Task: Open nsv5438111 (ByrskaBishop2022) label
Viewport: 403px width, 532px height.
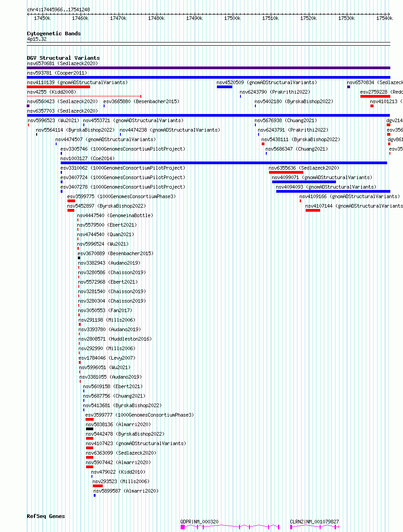Action: pyautogui.click(x=301, y=139)
